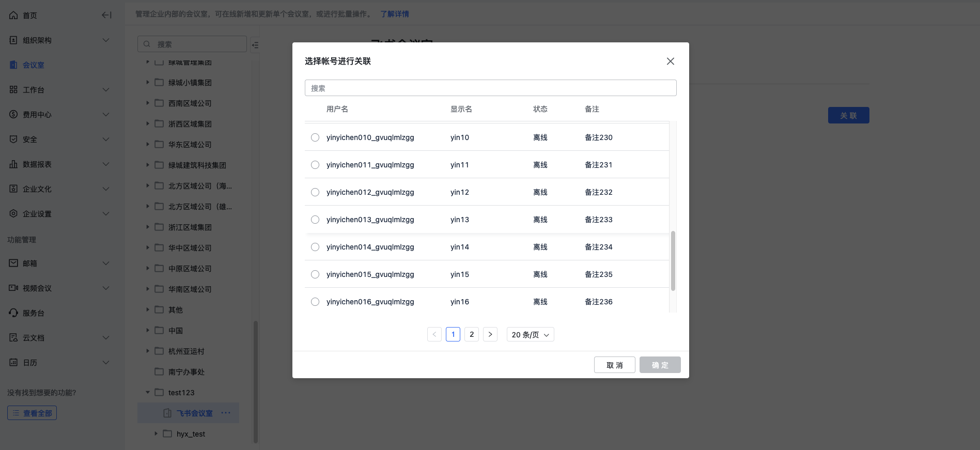Viewport: 980px width, 450px height.
Task: Go to the next page with the arrow
Action: click(490, 334)
